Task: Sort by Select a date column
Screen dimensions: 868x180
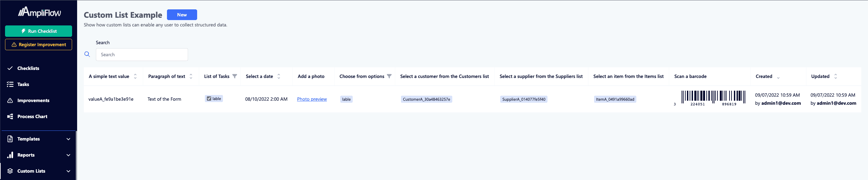Action: [279, 76]
